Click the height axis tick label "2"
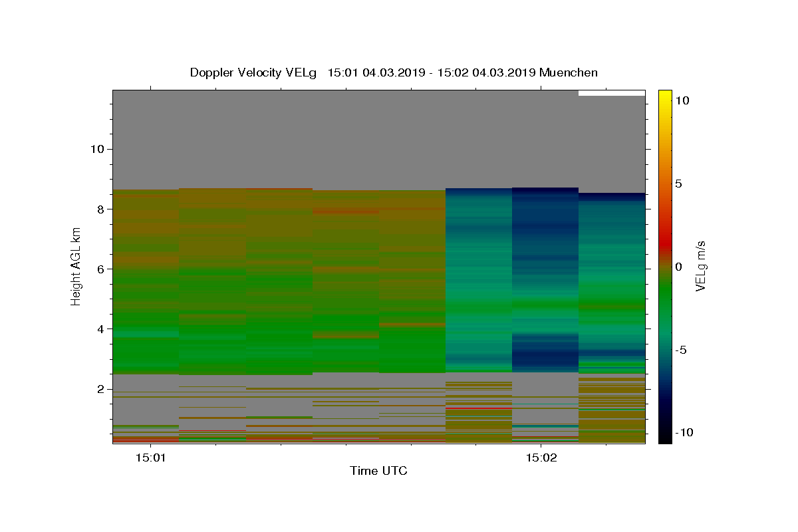The height and width of the screenshot is (532, 798). 100,389
